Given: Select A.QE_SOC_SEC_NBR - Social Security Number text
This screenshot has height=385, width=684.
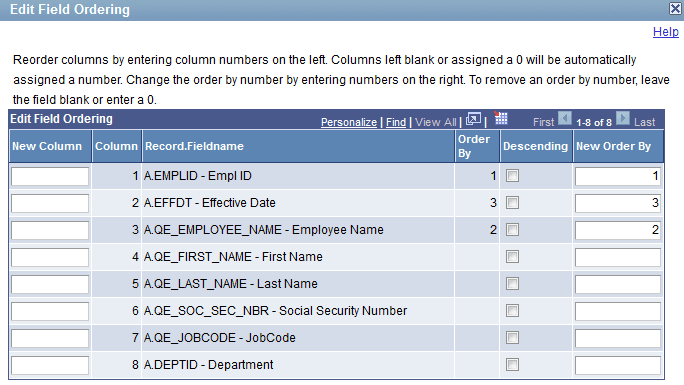Looking at the screenshot, I should point(275,311).
